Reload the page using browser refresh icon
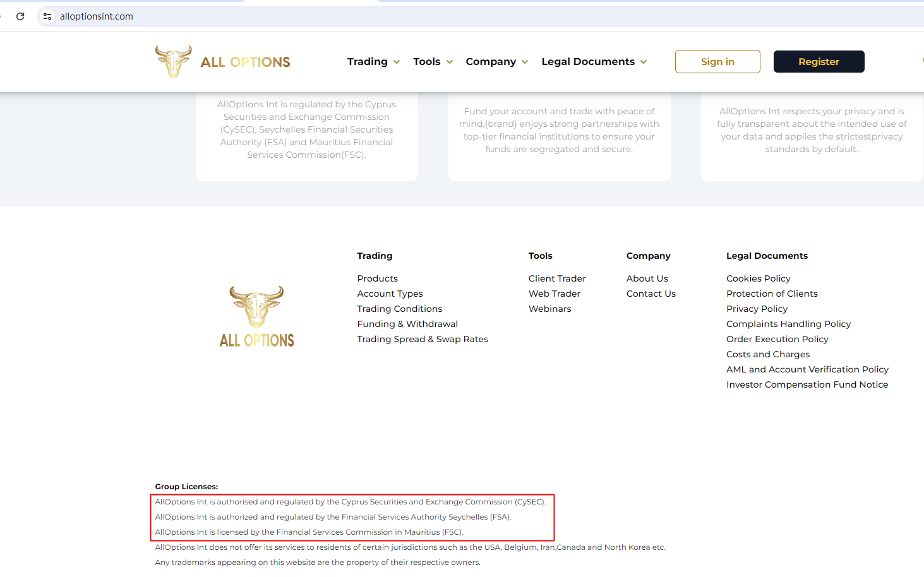Image resolution: width=924 pixels, height=577 pixels. pyautogui.click(x=20, y=16)
